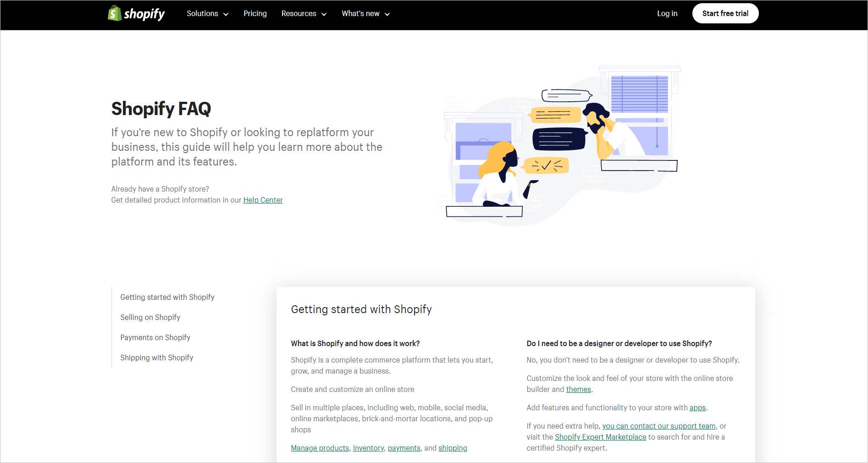Click 'What is Shopify and how does it work?'

(355, 343)
